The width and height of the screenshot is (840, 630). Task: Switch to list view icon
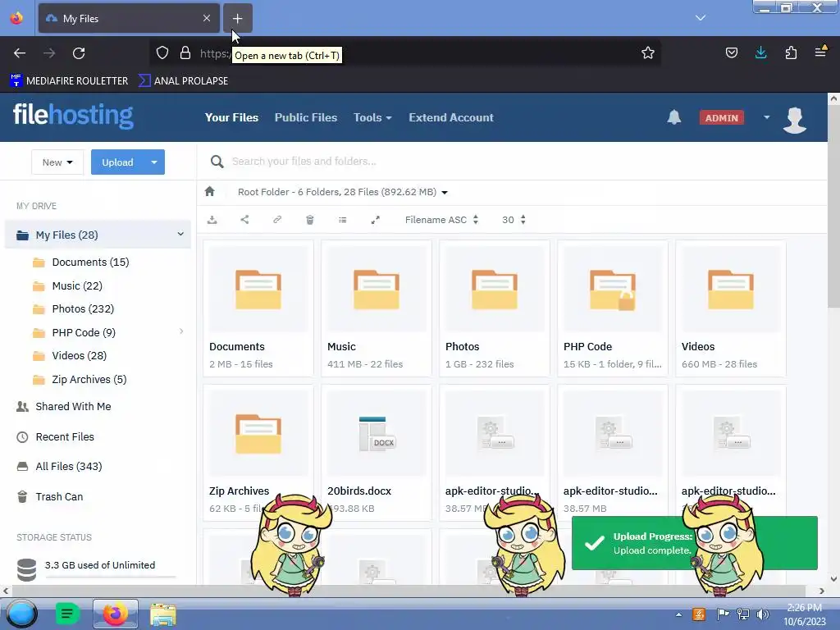click(x=342, y=220)
